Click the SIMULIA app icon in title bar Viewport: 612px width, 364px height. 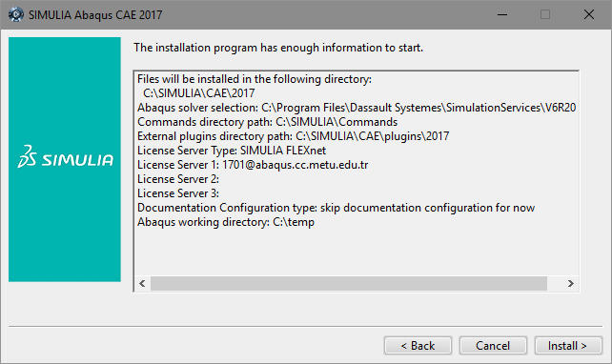16,15
